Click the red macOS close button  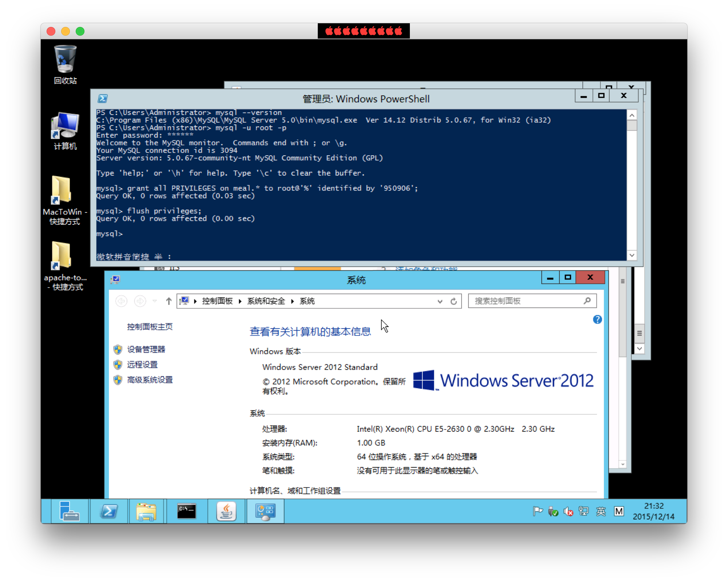(x=51, y=31)
